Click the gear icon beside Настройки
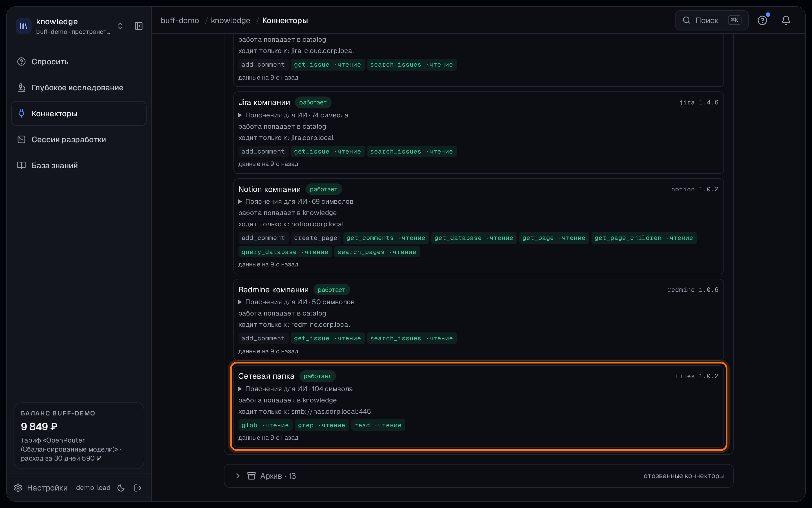812x508 pixels. 18,487
